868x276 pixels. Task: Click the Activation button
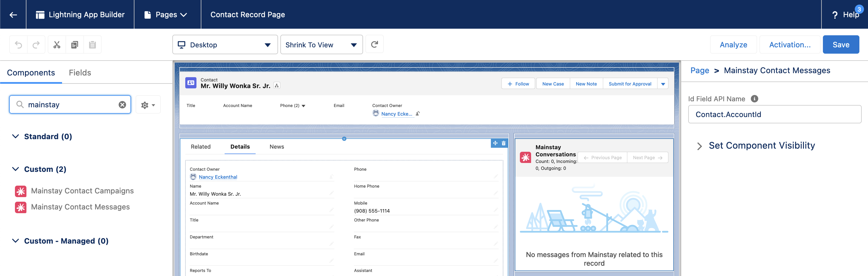click(790, 44)
